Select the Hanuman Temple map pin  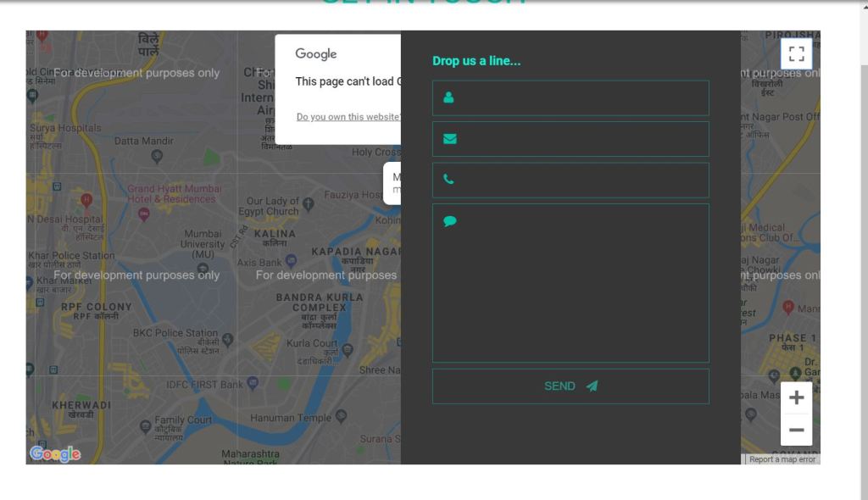pos(342,416)
